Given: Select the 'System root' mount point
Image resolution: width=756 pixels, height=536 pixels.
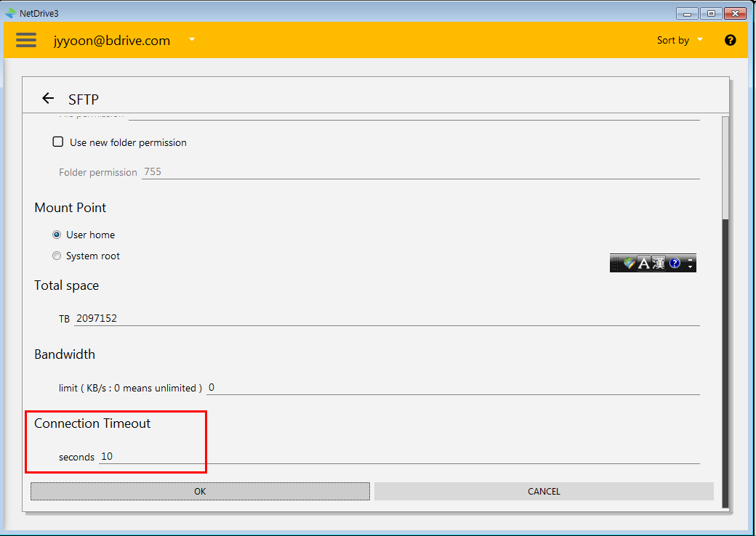Looking at the screenshot, I should click(57, 256).
